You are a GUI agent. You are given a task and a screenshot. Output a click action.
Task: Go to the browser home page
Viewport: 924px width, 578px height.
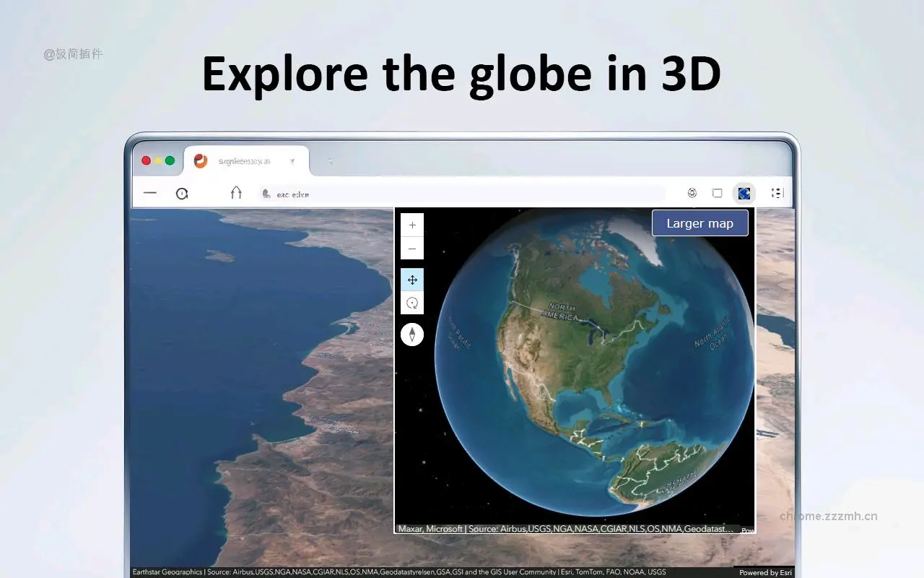coord(236,193)
